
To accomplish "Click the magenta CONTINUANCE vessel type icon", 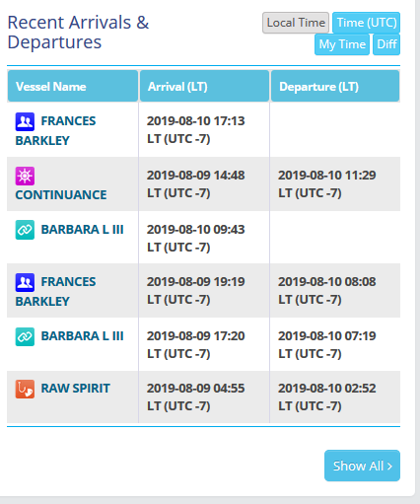I will [x=25, y=176].
